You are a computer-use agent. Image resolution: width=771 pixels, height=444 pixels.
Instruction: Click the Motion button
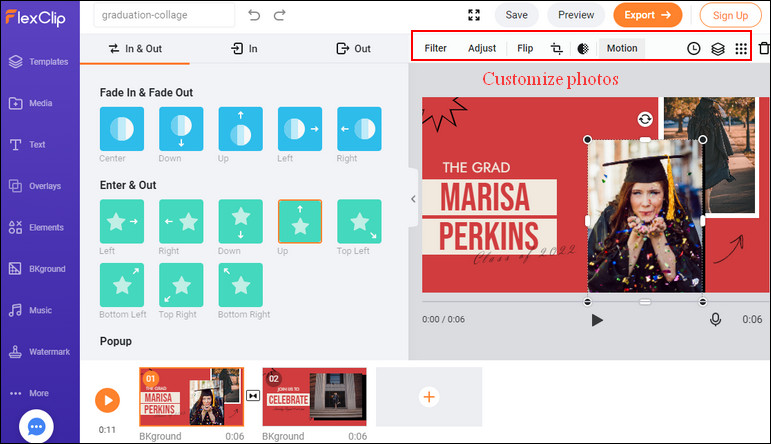(622, 48)
